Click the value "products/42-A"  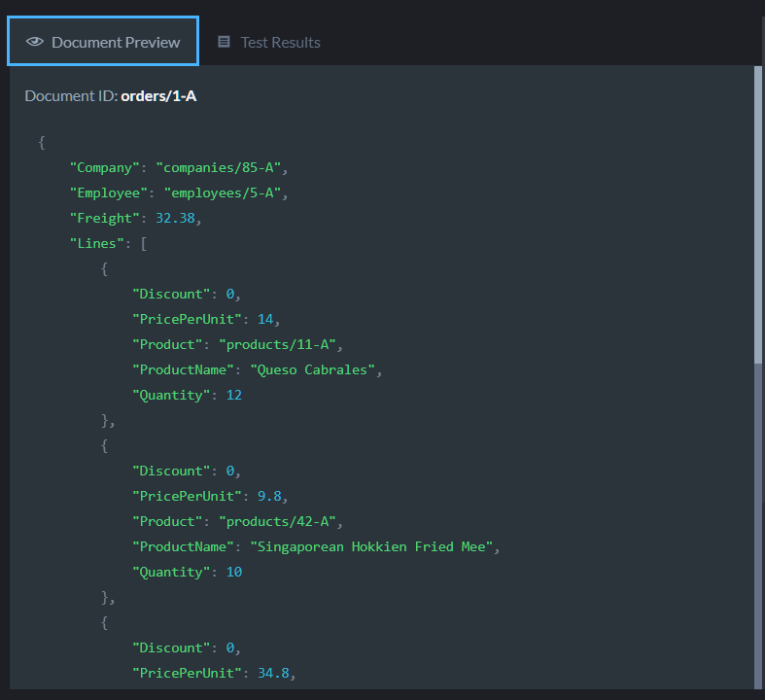coord(278,521)
